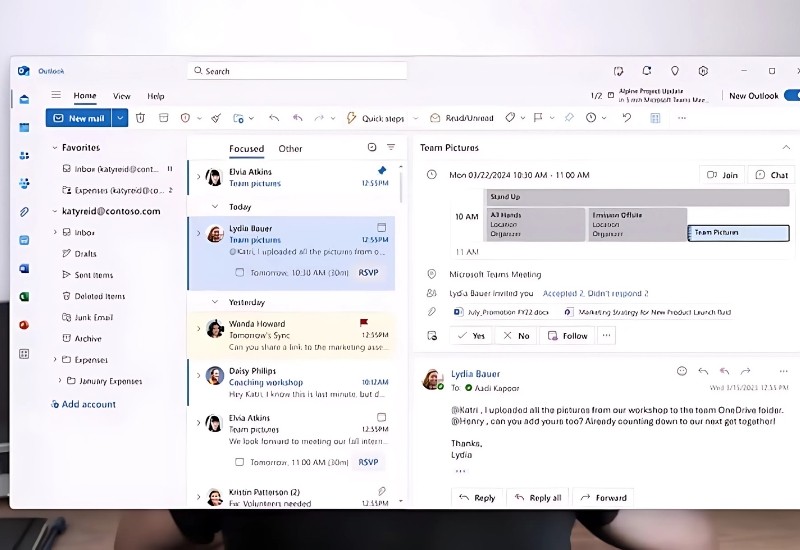Image resolution: width=800 pixels, height=550 pixels.
Task: Check the checkbox on Lydia Bauer's Tomorrow 10:30 AM row
Action: coord(239,272)
